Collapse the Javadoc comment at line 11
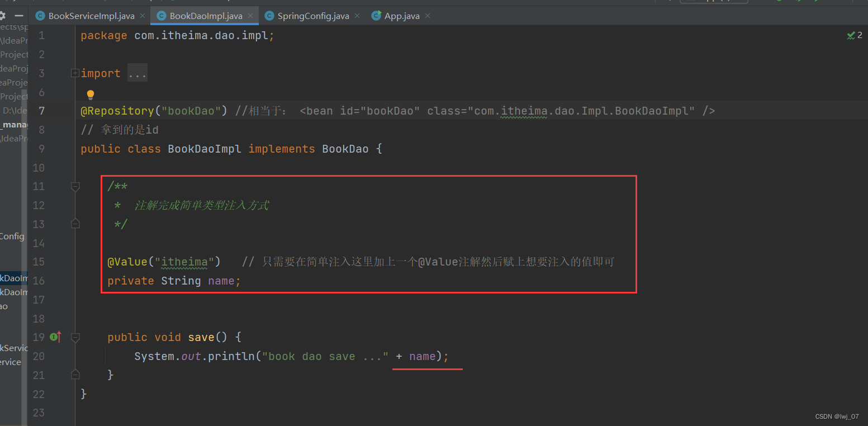The height and width of the screenshot is (426, 868). tap(75, 187)
